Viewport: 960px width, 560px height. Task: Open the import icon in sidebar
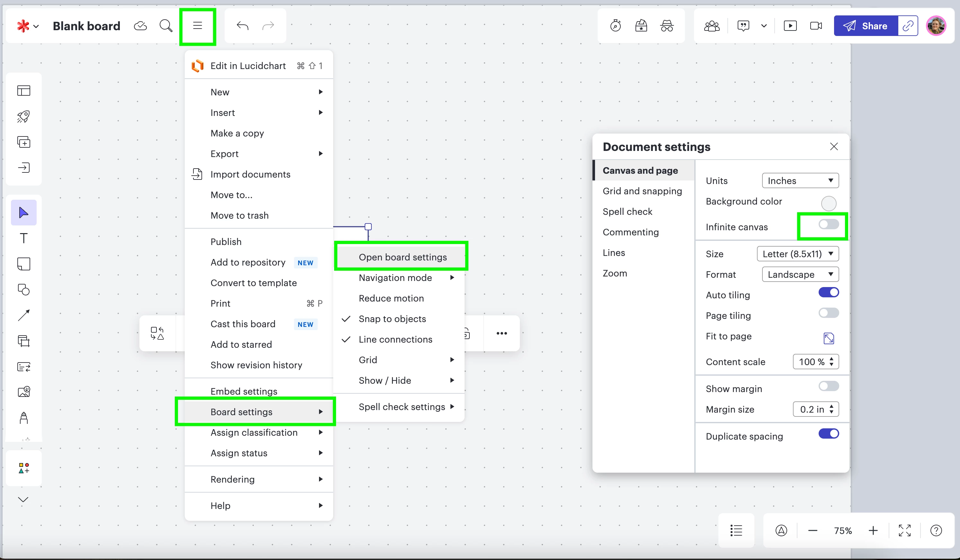coord(24,168)
